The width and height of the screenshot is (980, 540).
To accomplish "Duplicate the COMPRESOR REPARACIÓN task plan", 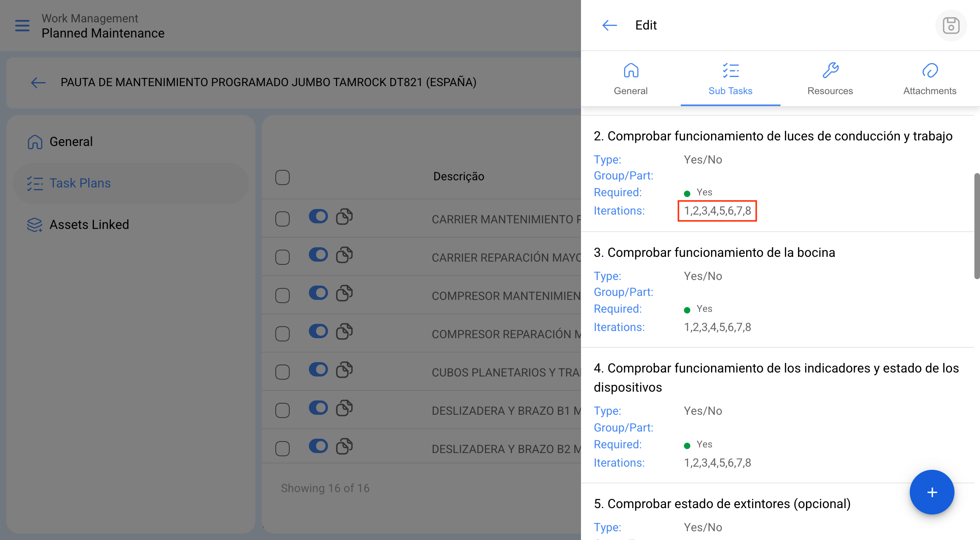I will [x=344, y=331].
